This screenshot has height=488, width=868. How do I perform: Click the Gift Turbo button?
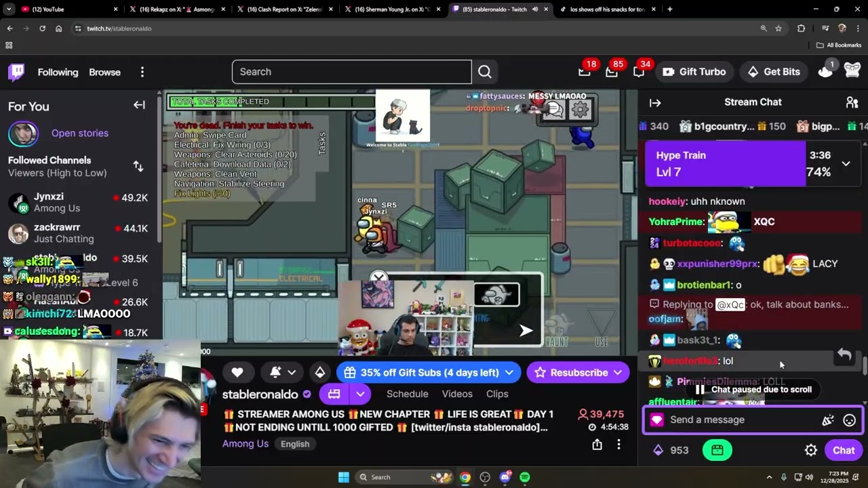[x=694, y=72]
